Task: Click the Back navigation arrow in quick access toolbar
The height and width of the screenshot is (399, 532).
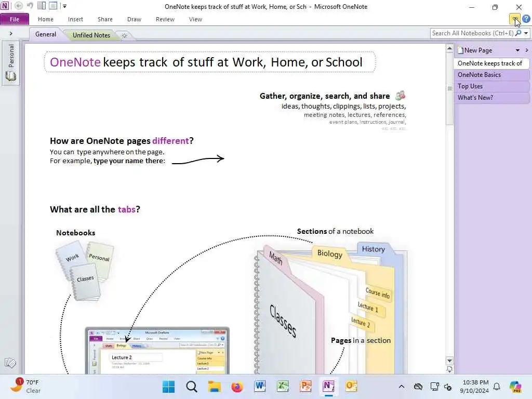Action: click(x=18, y=6)
